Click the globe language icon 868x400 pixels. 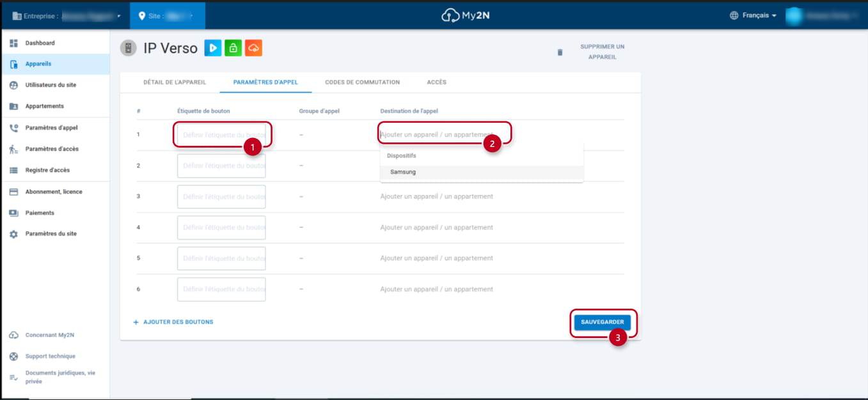pyautogui.click(x=734, y=15)
